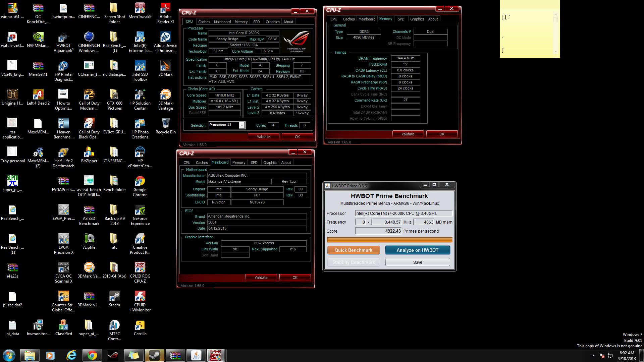
Task: Click Validate in CPU-Z Mainboard window
Action: point(261,278)
